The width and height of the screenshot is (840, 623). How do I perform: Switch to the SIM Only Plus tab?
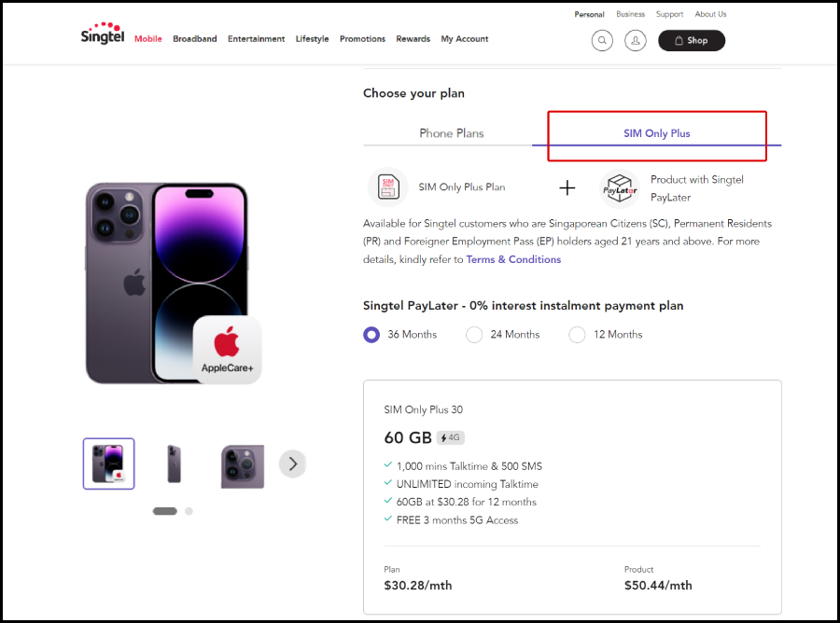[657, 133]
